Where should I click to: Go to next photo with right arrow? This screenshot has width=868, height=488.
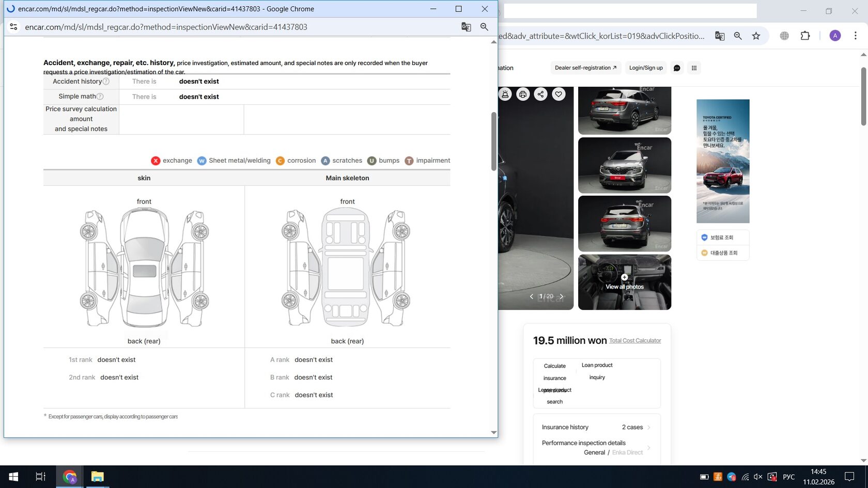coord(562,296)
